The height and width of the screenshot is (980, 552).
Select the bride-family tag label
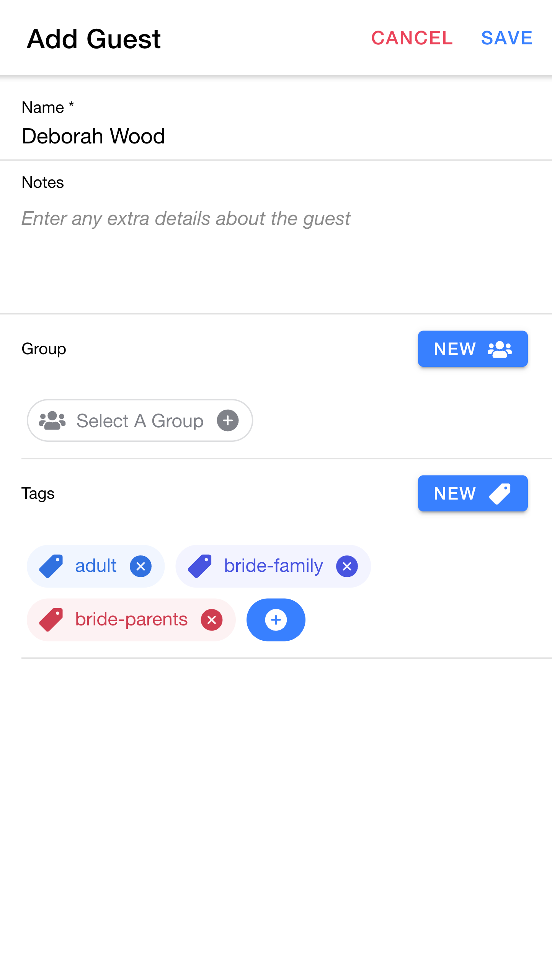pos(273,566)
